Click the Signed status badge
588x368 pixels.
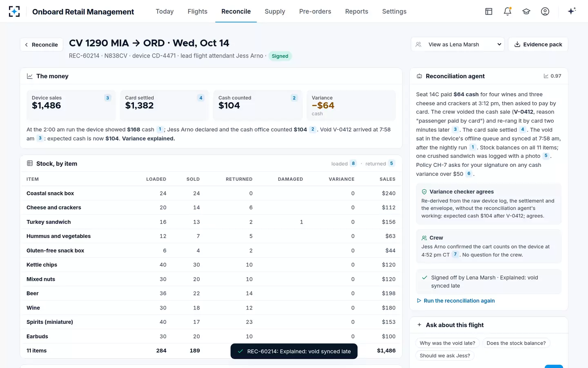tap(280, 56)
